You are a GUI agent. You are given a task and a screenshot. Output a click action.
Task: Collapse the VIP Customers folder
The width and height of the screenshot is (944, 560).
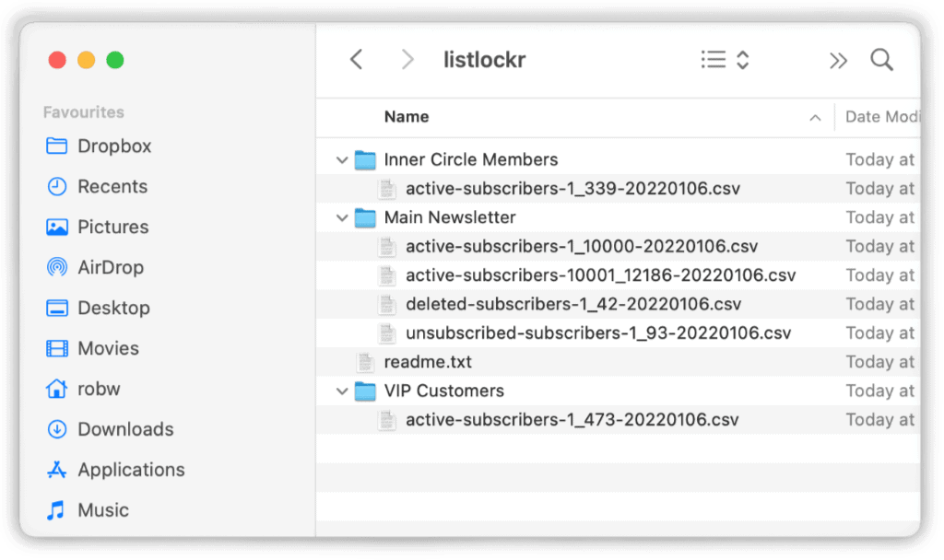342,391
